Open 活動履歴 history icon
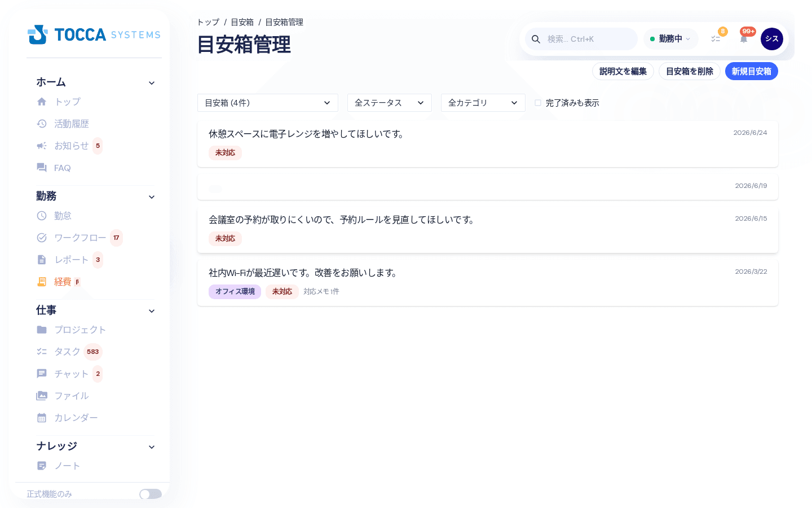812x508 pixels. (x=42, y=124)
